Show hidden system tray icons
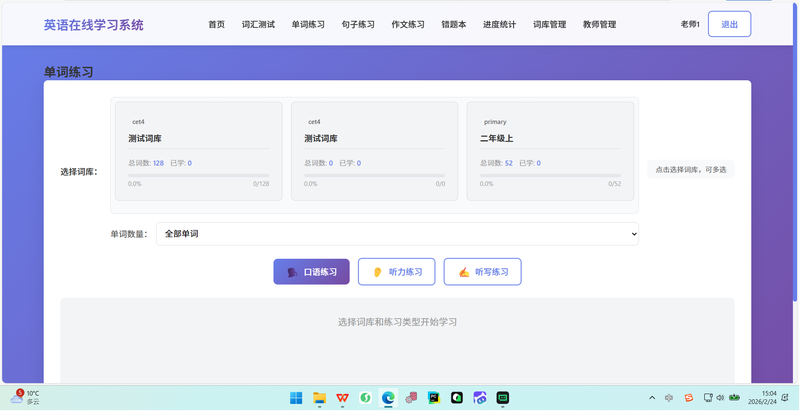800x411 pixels. [652, 398]
